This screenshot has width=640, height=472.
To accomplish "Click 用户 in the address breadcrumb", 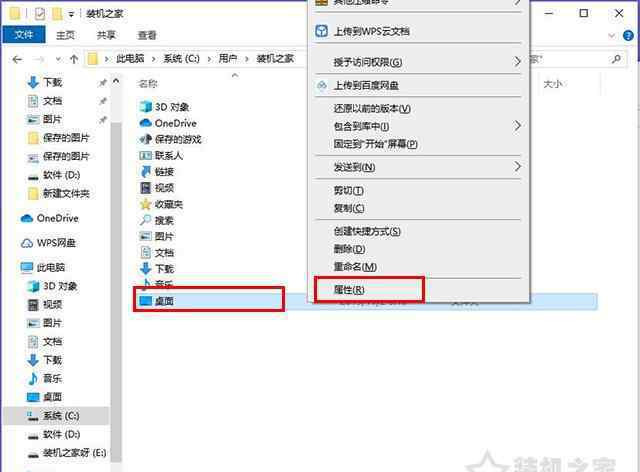I will point(228,59).
